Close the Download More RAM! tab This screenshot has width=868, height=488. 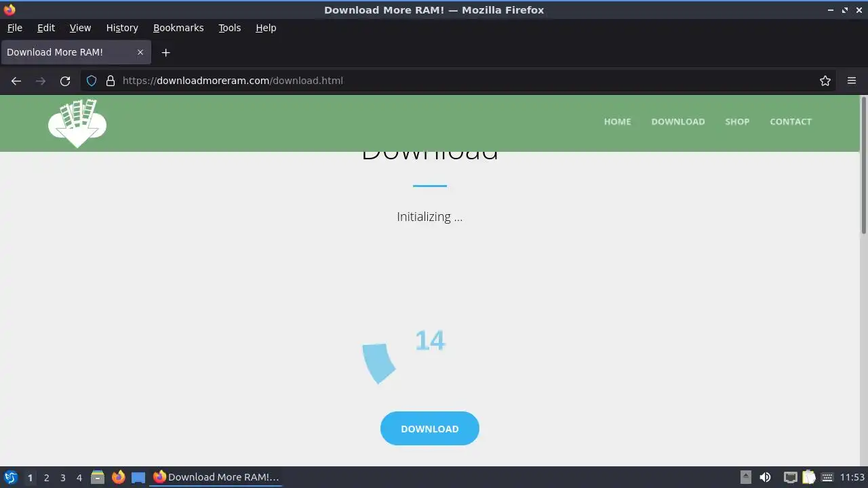pos(140,52)
